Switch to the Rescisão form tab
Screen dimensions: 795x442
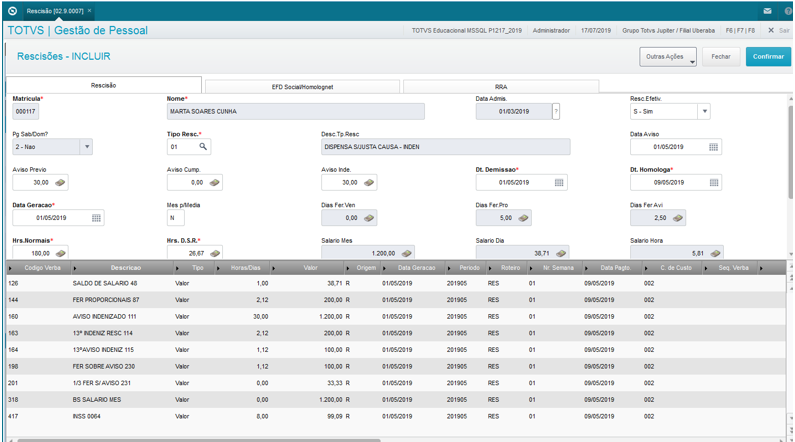(x=103, y=85)
